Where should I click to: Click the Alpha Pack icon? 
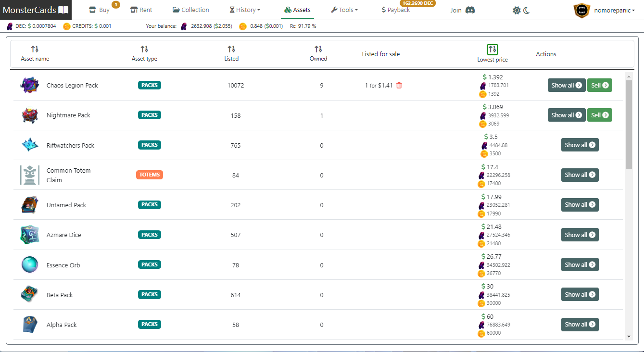click(29, 325)
